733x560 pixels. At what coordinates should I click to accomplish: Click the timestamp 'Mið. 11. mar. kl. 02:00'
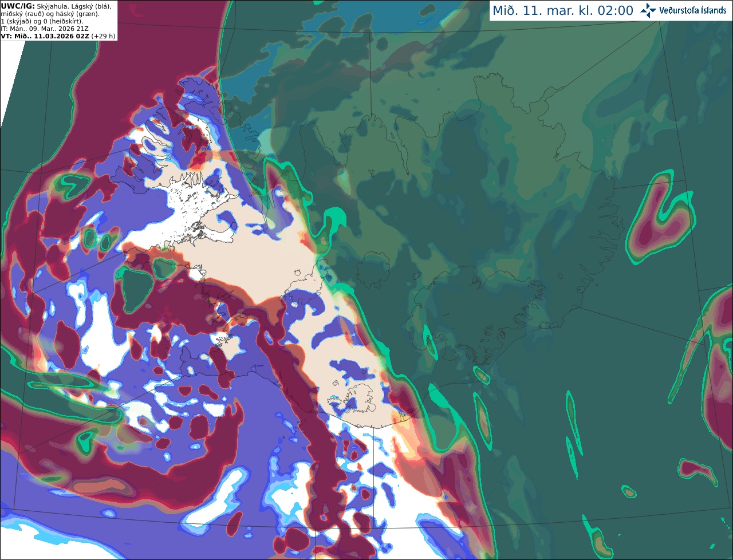pos(563,11)
